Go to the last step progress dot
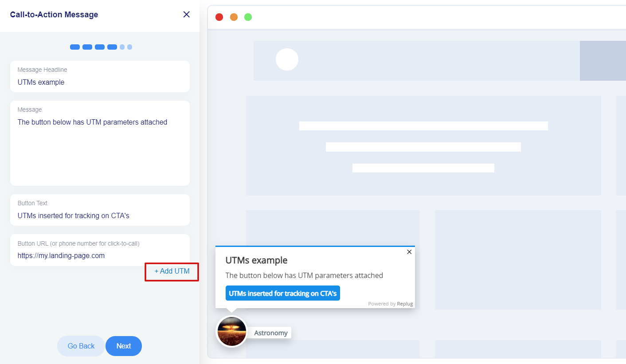This screenshot has height=364, width=626. (129, 47)
